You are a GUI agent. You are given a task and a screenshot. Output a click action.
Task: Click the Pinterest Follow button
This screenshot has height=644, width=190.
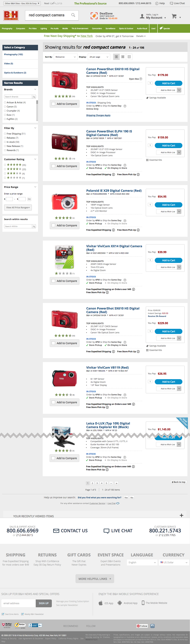142,626
